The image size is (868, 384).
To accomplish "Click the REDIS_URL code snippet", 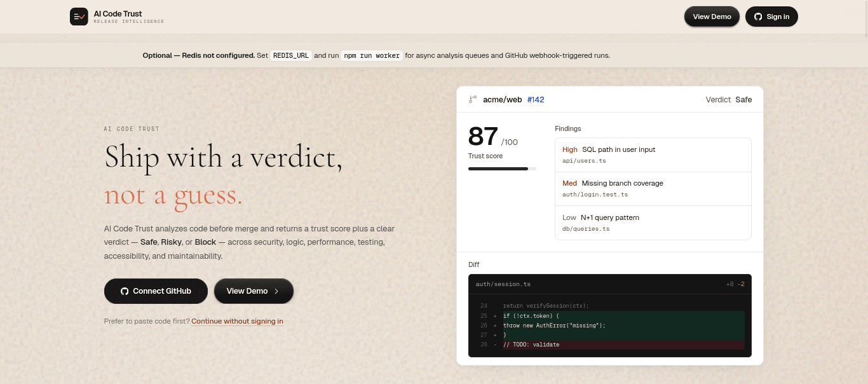I will [x=290, y=55].
